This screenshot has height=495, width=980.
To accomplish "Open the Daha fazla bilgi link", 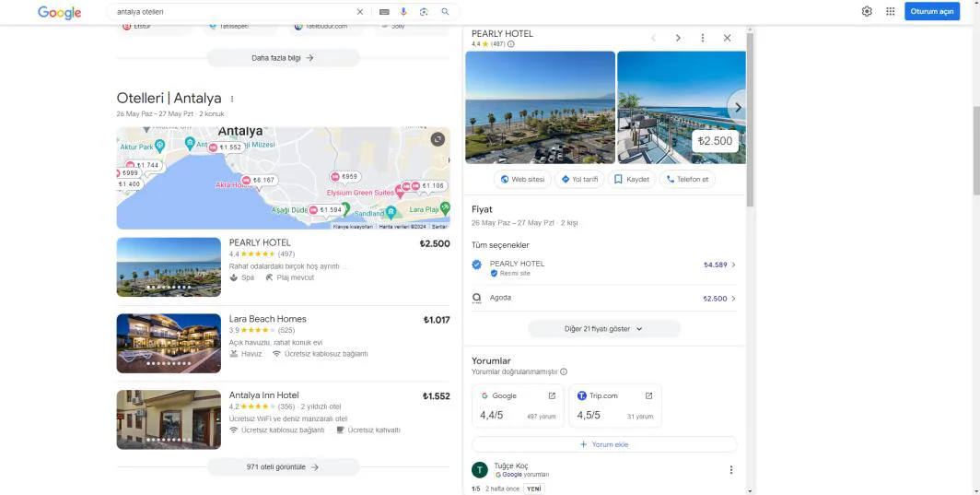I will pyautogui.click(x=283, y=57).
